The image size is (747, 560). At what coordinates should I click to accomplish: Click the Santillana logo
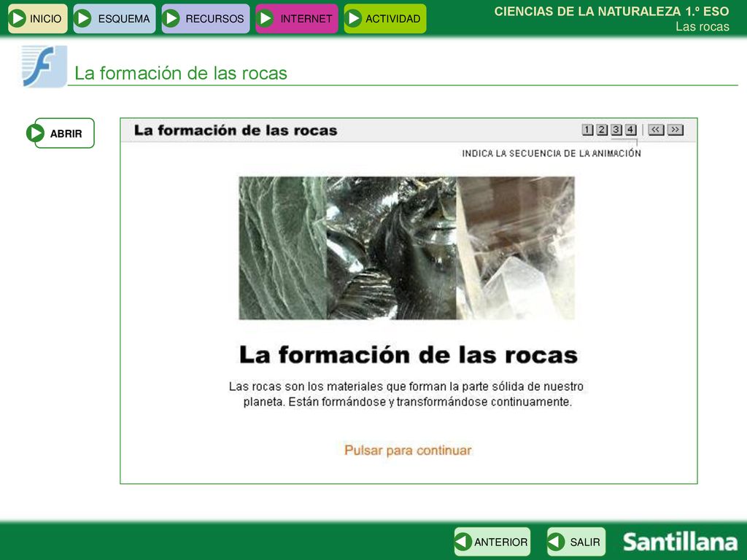680,542
